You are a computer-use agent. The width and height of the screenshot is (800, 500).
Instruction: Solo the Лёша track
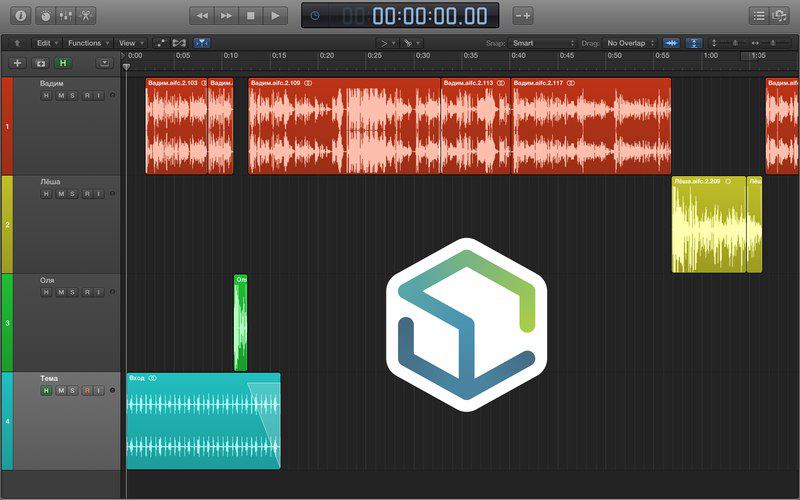[x=72, y=194]
